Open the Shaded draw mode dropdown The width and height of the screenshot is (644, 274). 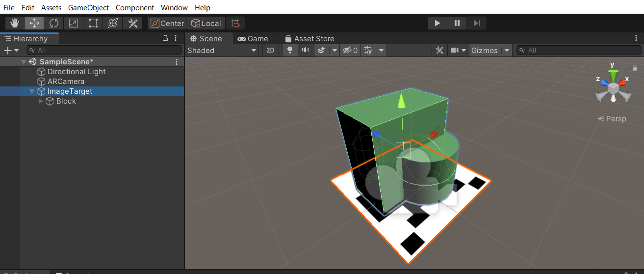222,50
